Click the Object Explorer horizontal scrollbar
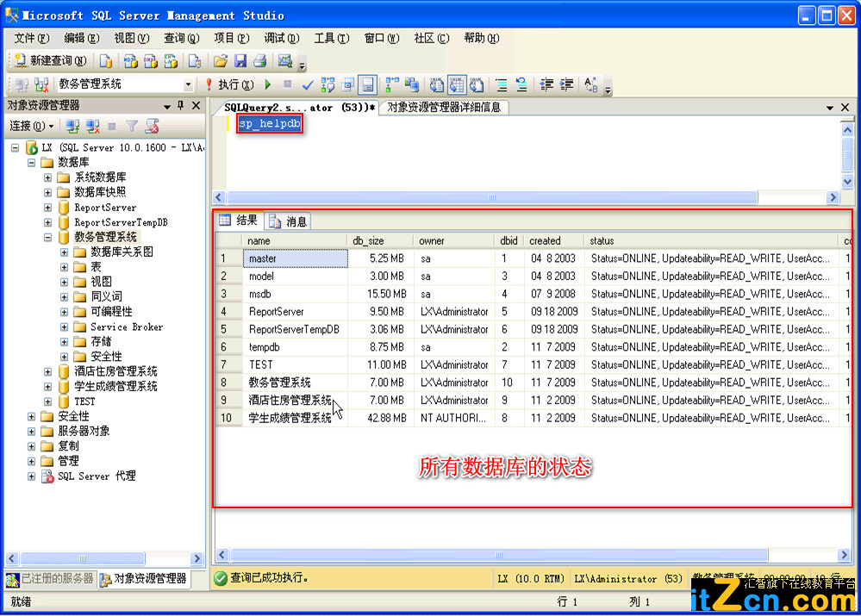 point(104,559)
